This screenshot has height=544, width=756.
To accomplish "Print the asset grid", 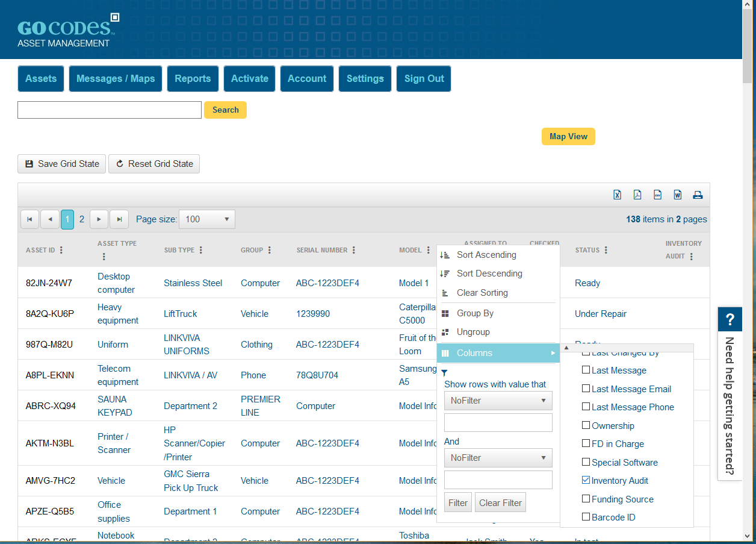I will pyautogui.click(x=698, y=195).
